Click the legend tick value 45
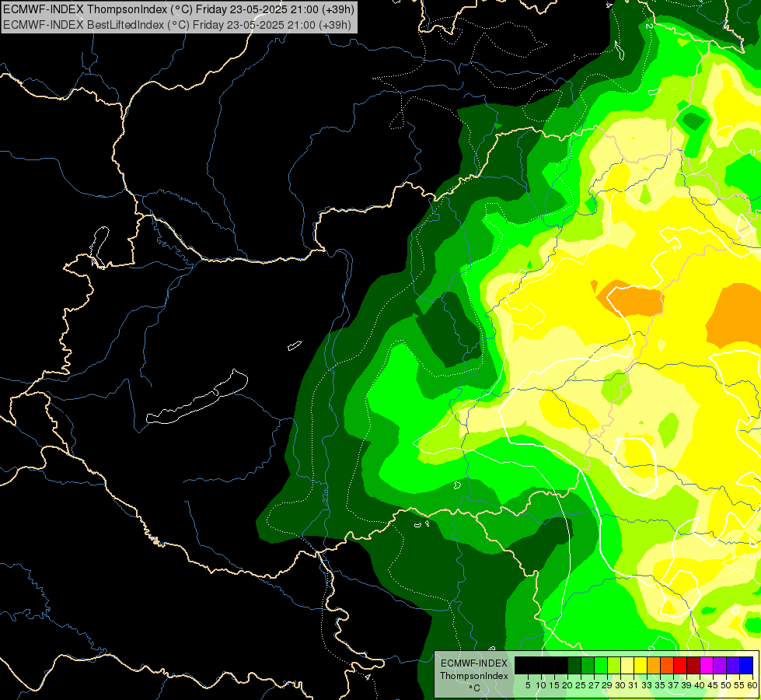The width and height of the screenshot is (761, 700). (713, 685)
